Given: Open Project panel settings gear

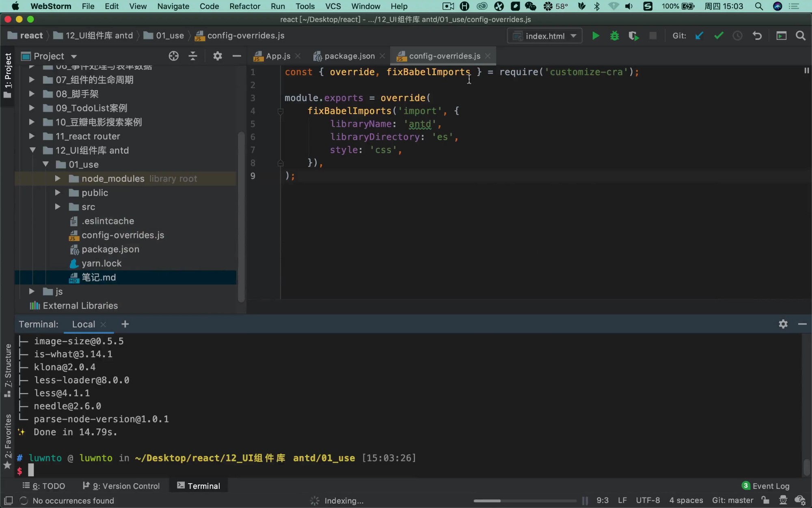Looking at the screenshot, I should coord(218,56).
